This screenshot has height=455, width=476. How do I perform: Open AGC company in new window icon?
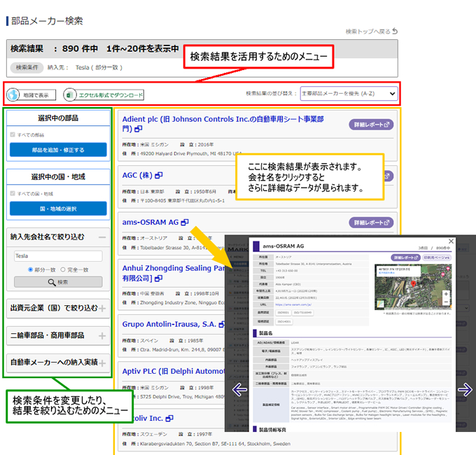pos(159,175)
